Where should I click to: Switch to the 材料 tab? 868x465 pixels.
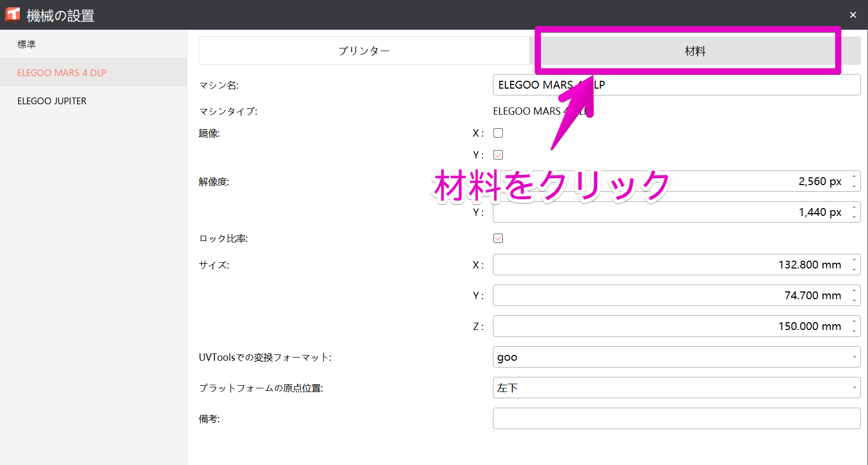pyautogui.click(x=695, y=51)
